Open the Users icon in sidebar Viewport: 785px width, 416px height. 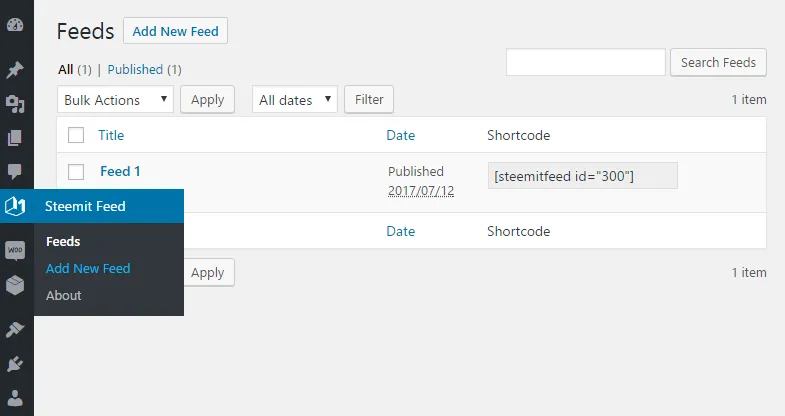[x=15, y=398]
